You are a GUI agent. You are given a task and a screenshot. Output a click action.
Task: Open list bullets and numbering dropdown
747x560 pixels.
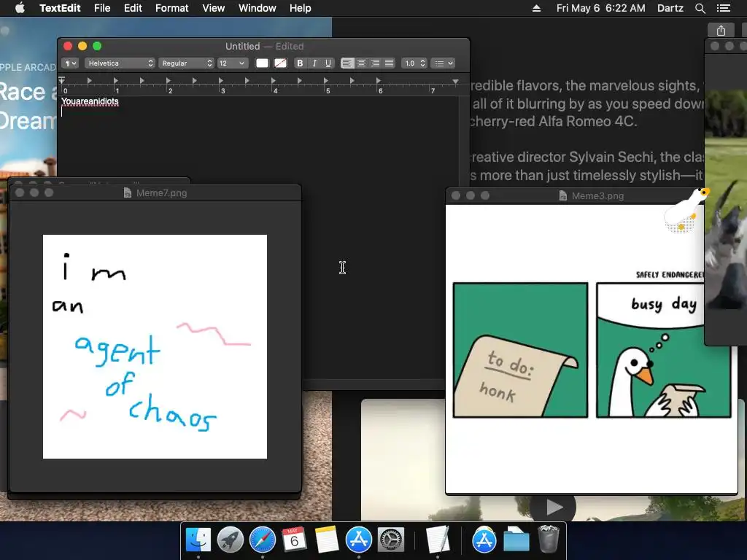443,63
